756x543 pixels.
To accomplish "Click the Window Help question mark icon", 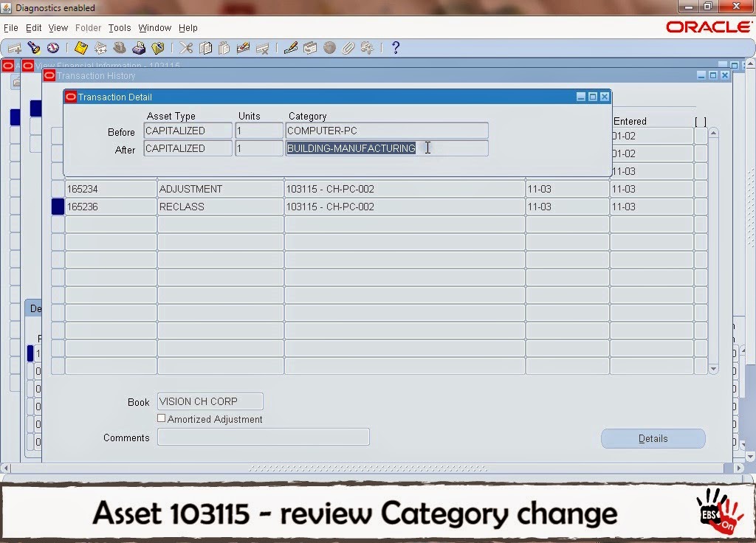I will click(x=396, y=48).
